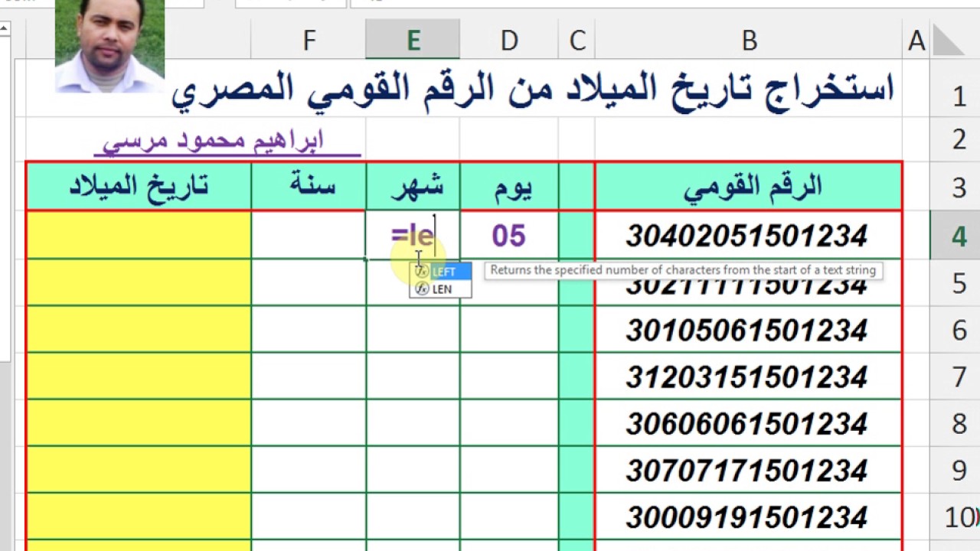This screenshot has height=551, width=980.
Task: Click cell with 30707171501234
Action: click(748, 470)
